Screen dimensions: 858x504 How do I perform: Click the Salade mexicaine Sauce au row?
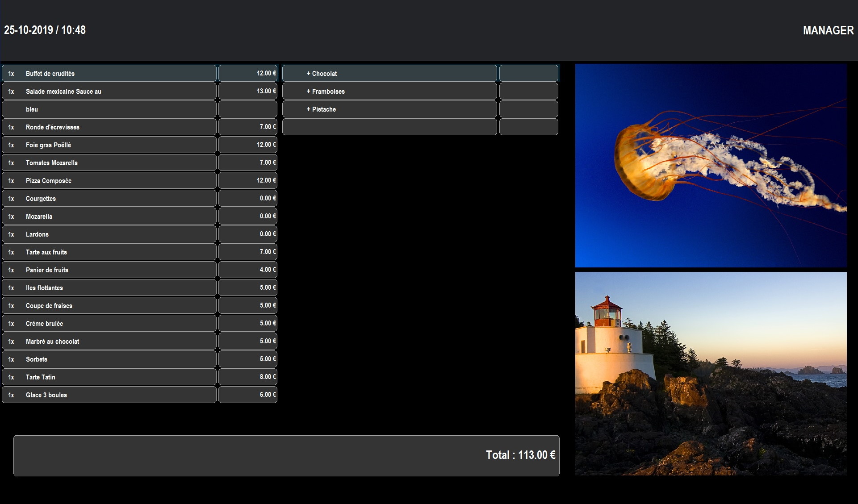(x=109, y=91)
